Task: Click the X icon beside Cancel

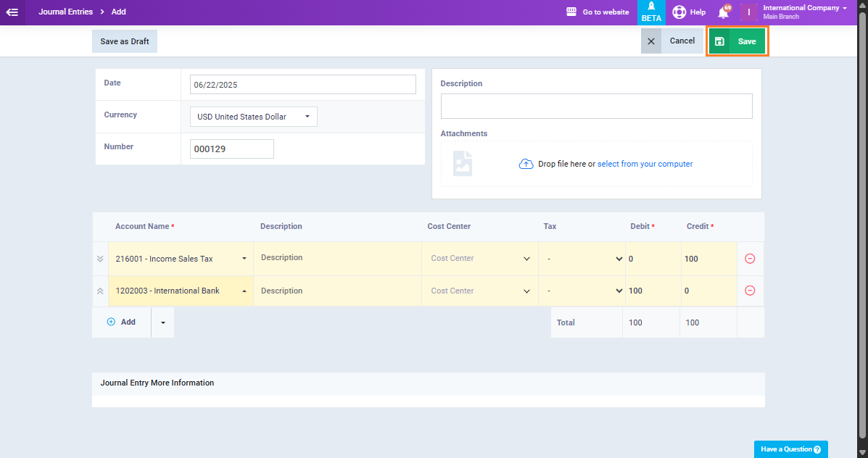Action: (651, 41)
